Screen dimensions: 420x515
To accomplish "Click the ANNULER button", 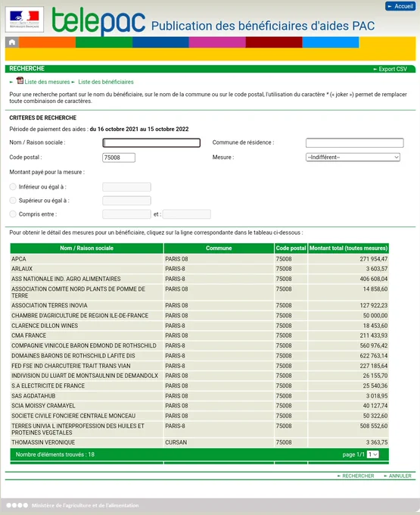I will click(398, 476).
